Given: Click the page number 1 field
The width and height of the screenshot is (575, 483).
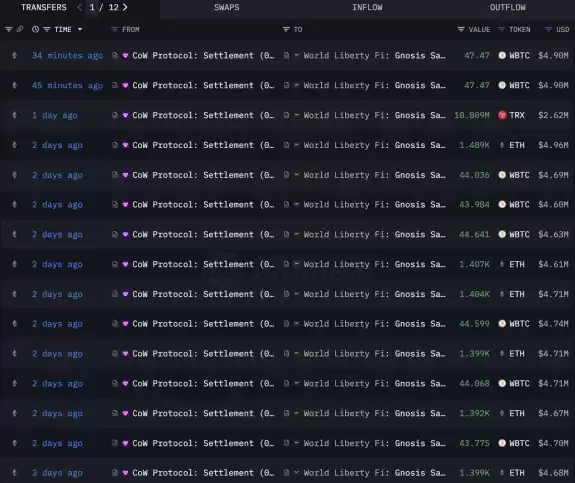Looking at the screenshot, I should click(92, 7).
